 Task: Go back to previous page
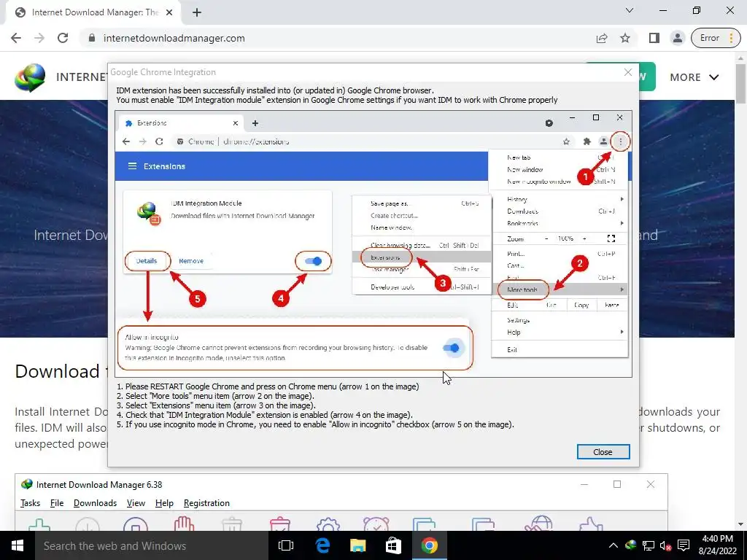16,38
